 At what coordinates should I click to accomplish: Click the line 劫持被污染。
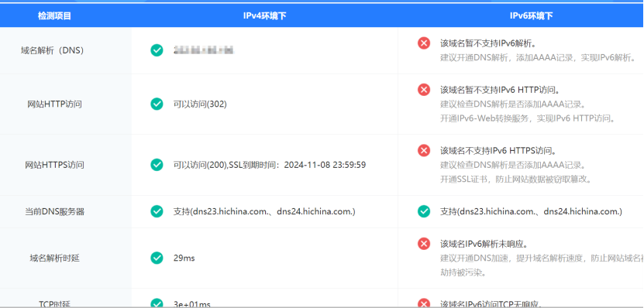point(463,272)
